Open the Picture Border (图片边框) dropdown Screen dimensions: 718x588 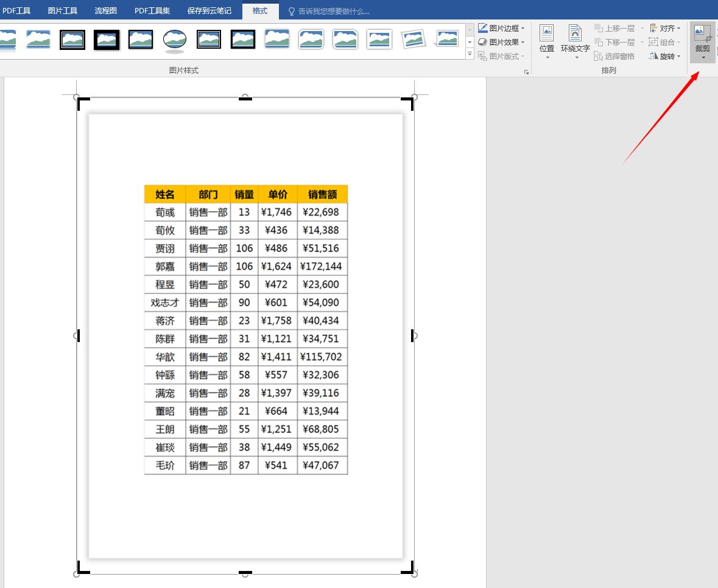pyautogui.click(x=501, y=29)
